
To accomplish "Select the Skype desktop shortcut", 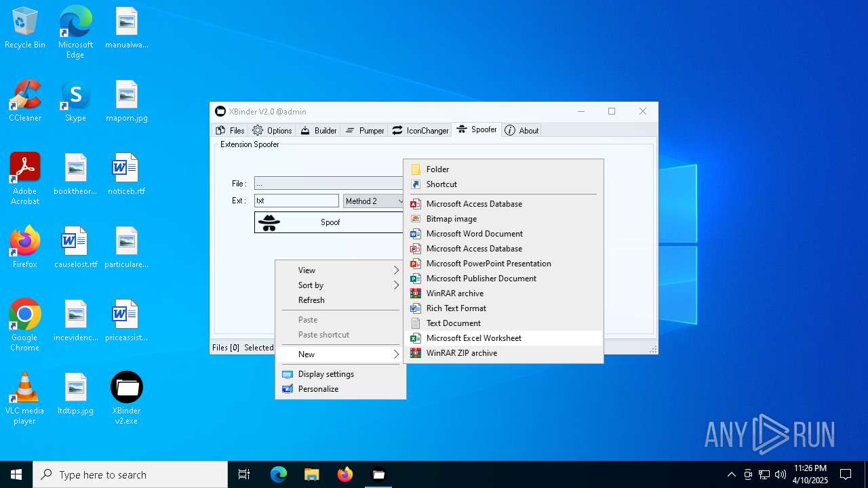I will [75, 102].
